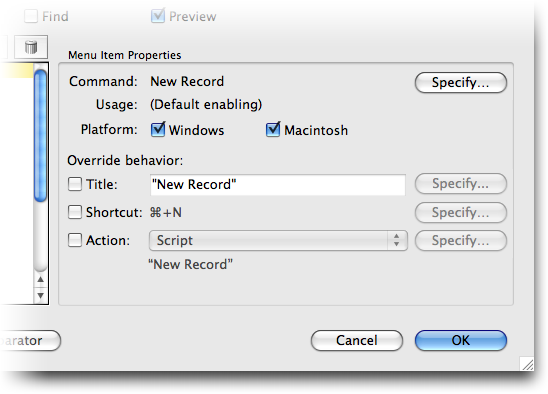Click the trash can delete icon
Viewport: 548px width, 394px height.
31,47
